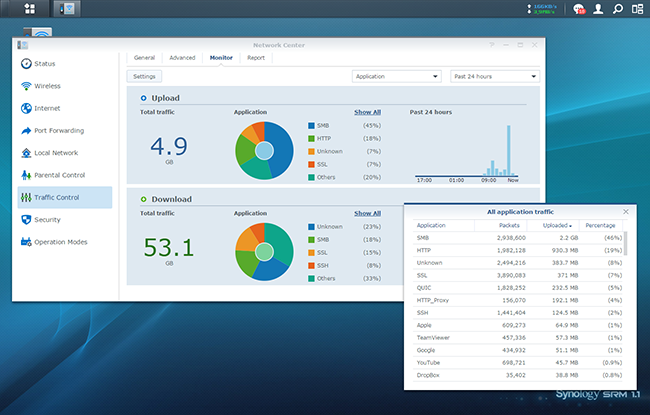Click the Settings button

point(144,76)
